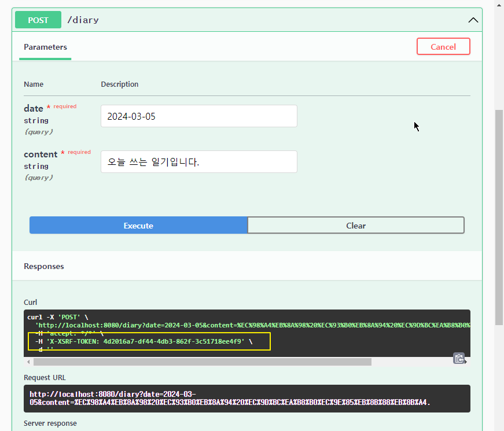Clear the request response
The image size is (504, 431).
tap(356, 225)
